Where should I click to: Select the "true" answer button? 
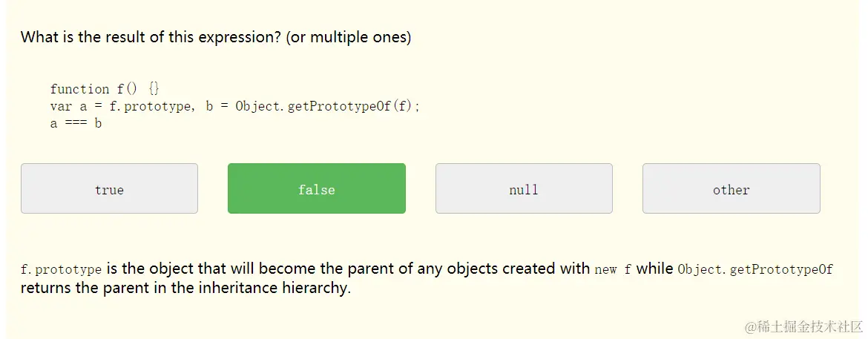tap(109, 189)
